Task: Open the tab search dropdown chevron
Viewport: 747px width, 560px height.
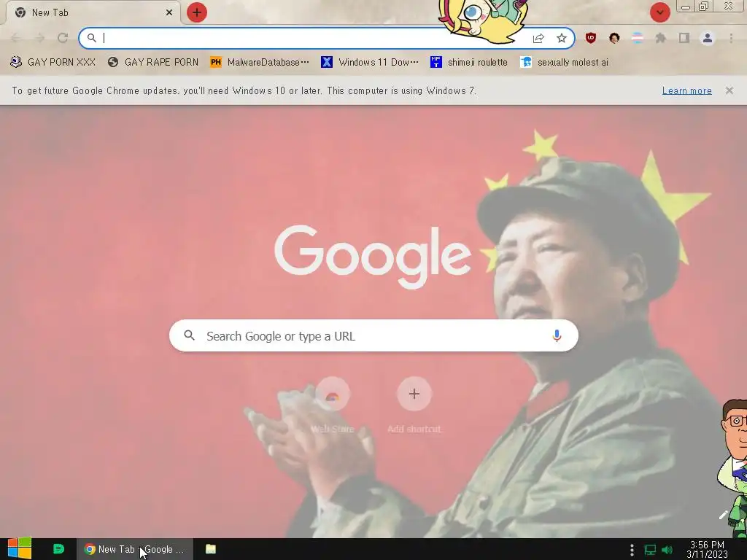Action: [659, 12]
